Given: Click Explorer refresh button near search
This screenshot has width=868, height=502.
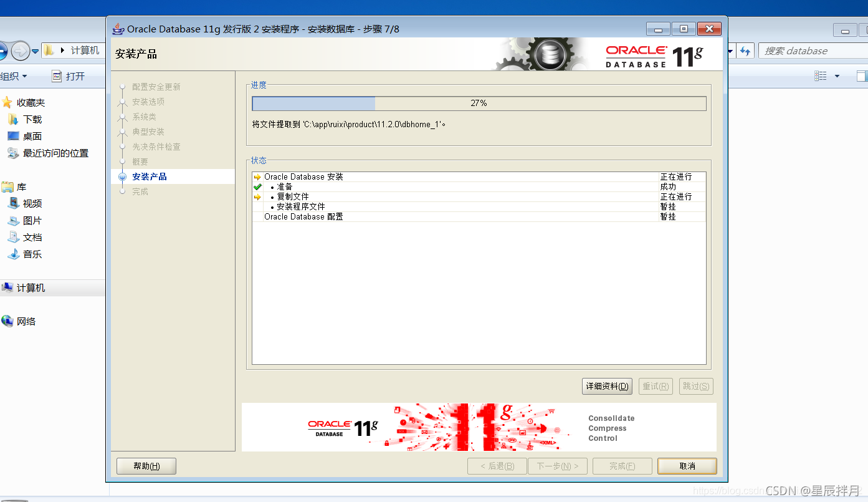Looking at the screenshot, I should pos(745,51).
